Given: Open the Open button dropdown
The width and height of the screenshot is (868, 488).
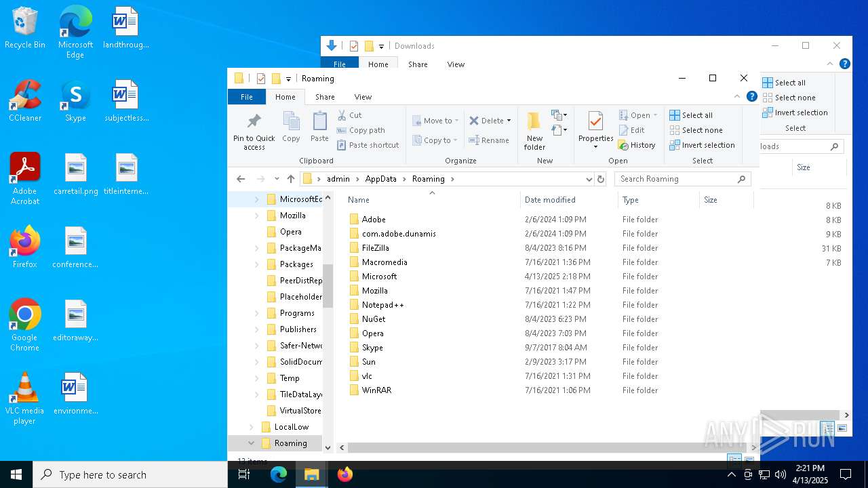Looking at the screenshot, I should pos(655,115).
